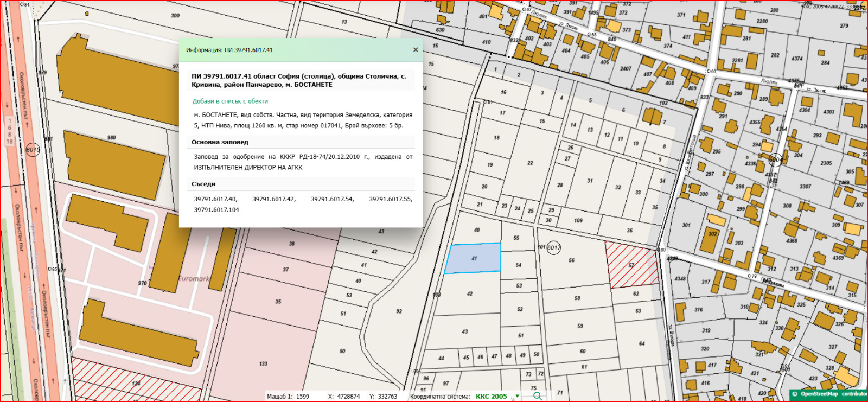Click the district marker circle 6004
The width and height of the screenshot is (868, 402).
776,159
